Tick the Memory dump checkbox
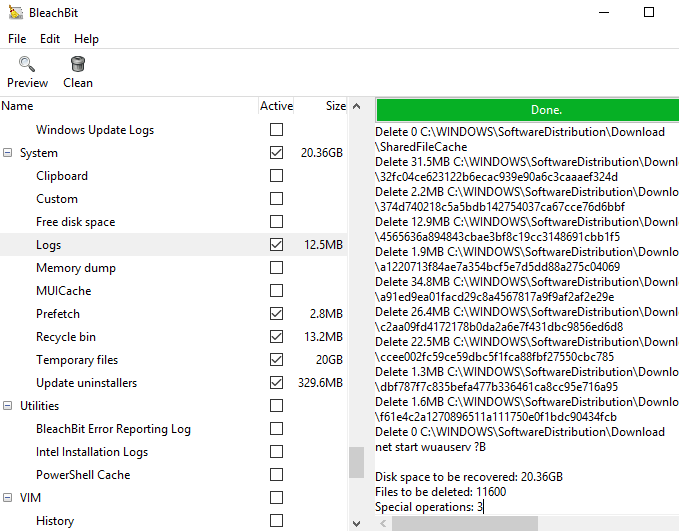 pyautogui.click(x=276, y=268)
